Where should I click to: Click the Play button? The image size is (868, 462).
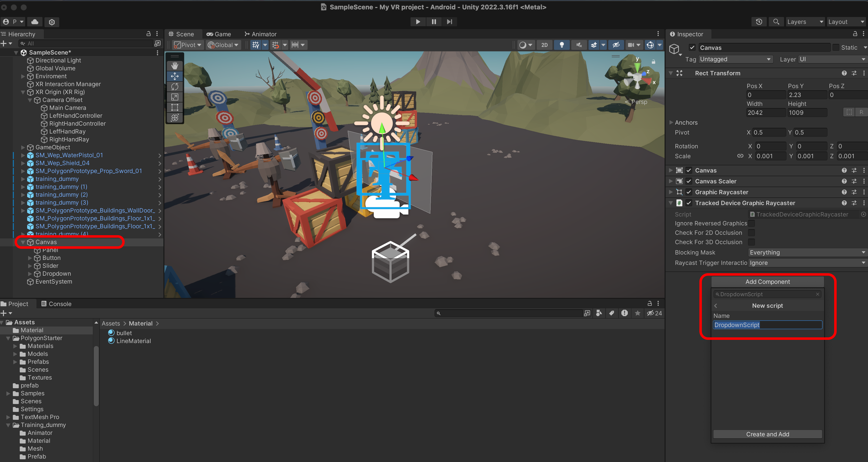418,21
